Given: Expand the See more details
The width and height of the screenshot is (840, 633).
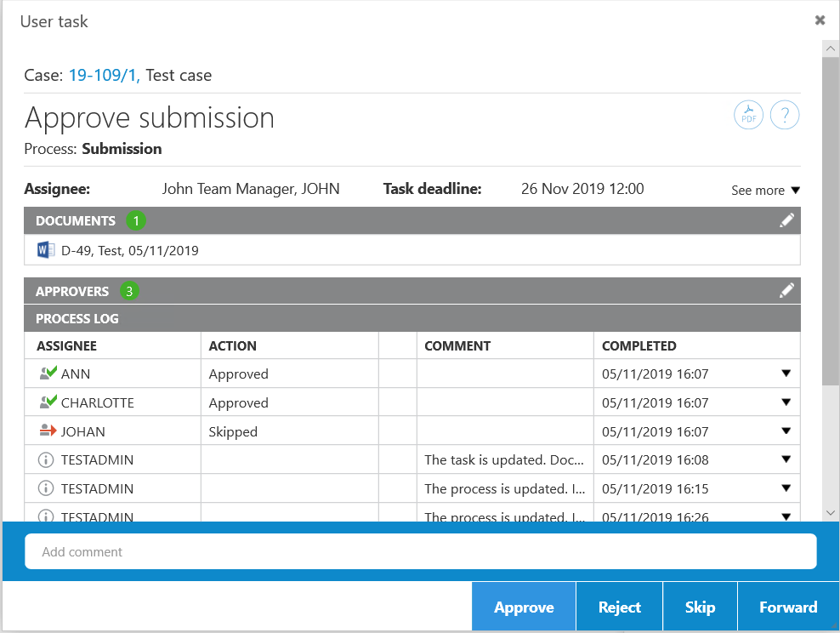Looking at the screenshot, I should pos(765,191).
